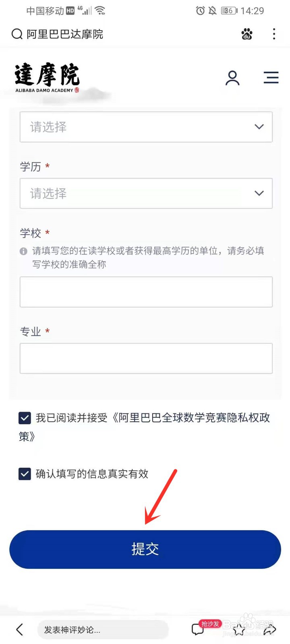Tap the 达摩院 Alibaba DAMO Academy logo
Screen dimensions: 290x644
(47, 78)
